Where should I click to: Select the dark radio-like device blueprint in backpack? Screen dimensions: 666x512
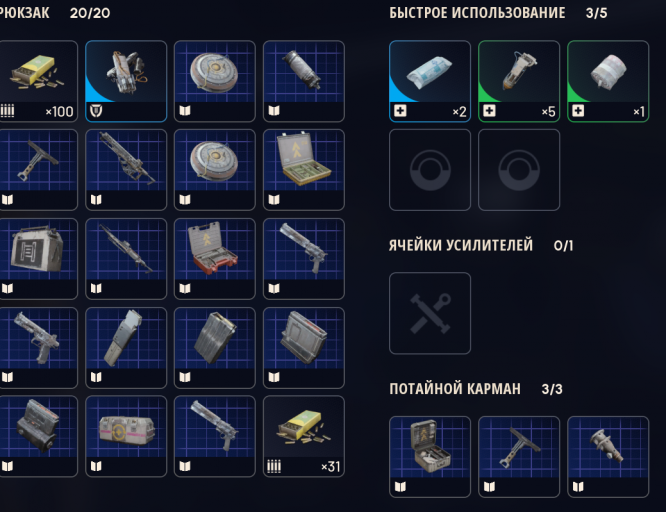pyautogui.click(x=37, y=436)
